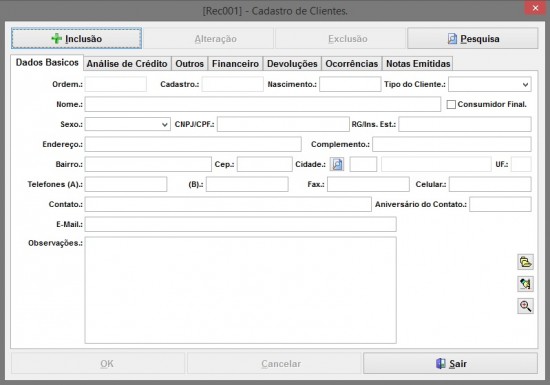Click the greyed-out OK button

(x=98, y=364)
